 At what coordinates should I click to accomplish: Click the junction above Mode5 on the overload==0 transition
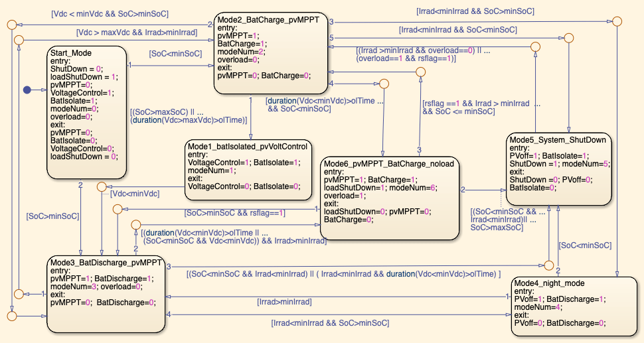click(x=535, y=46)
